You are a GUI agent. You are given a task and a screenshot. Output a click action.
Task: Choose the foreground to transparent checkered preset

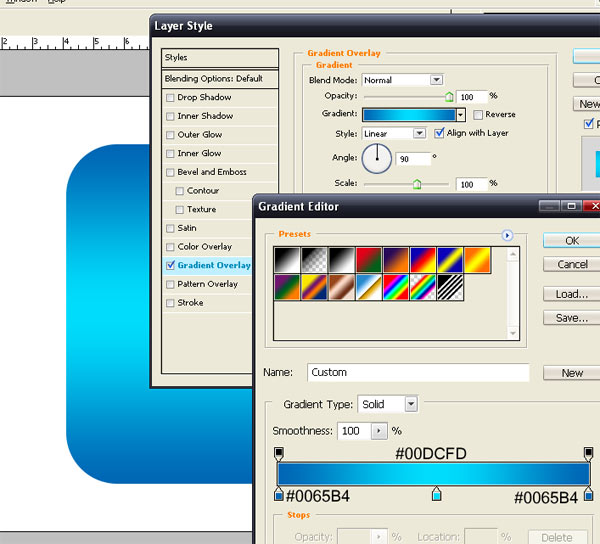tap(314, 260)
